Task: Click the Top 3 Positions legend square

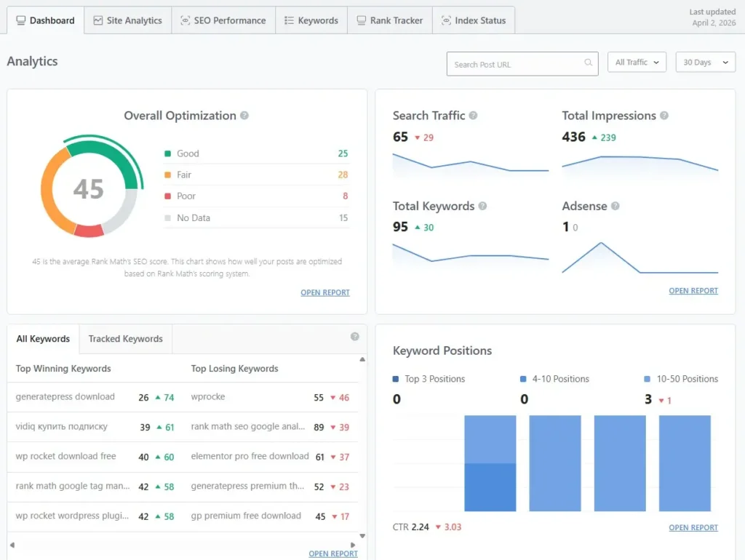Action: [x=396, y=379]
